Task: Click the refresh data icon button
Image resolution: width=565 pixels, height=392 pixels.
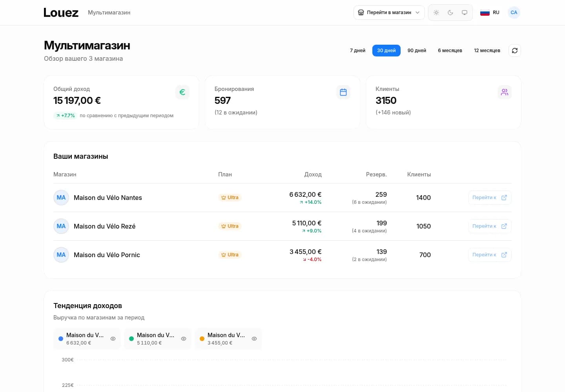Action: (x=514, y=51)
